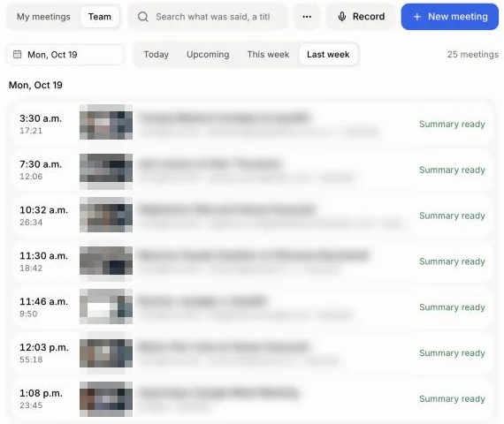504x424 pixels.
Task: Start a New meeting
Action: 450,17
